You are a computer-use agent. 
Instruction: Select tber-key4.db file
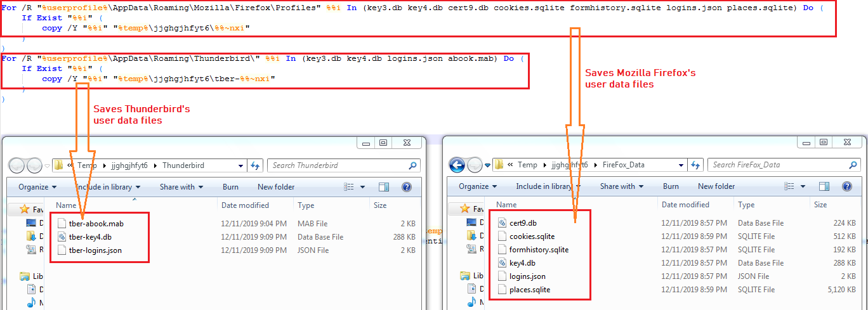(x=91, y=236)
